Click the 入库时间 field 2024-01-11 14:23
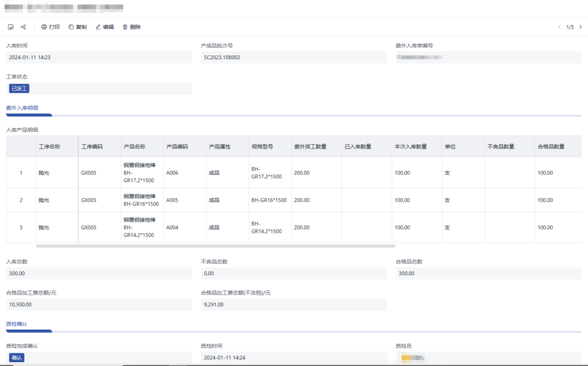This screenshot has width=588, height=366. pyautogui.click(x=98, y=58)
